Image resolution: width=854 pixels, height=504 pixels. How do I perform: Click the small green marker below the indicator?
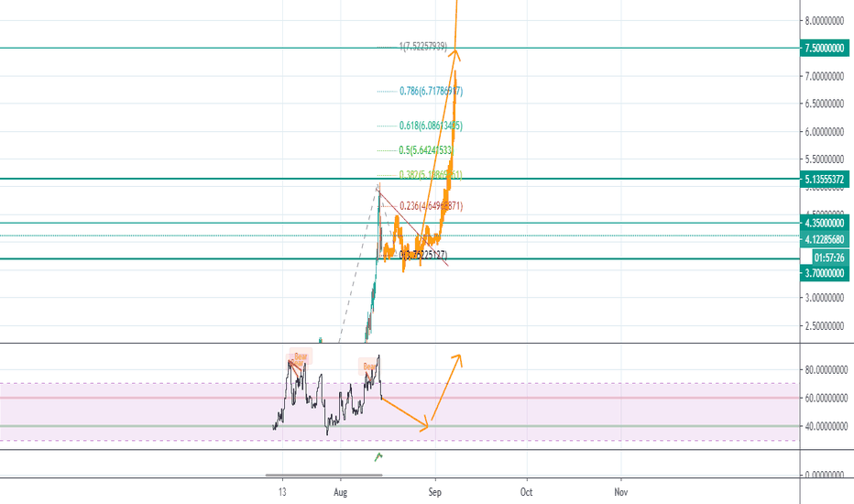378,456
